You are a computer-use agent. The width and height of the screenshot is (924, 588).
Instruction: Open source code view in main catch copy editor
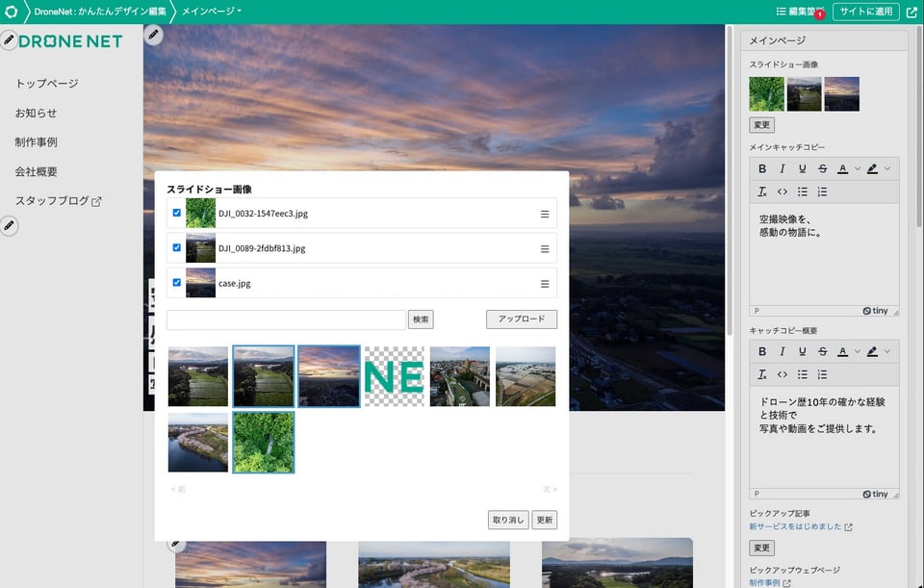pyautogui.click(x=782, y=192)
